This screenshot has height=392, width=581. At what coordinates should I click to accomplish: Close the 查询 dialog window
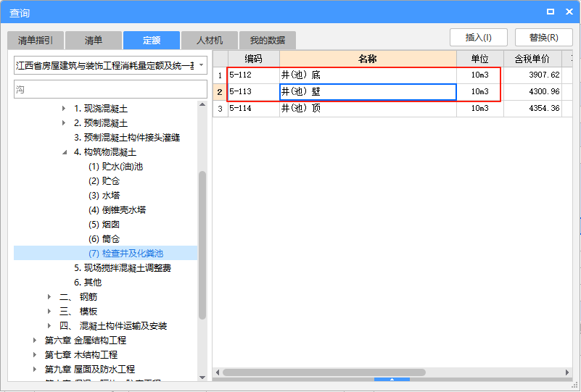point(569,12)
